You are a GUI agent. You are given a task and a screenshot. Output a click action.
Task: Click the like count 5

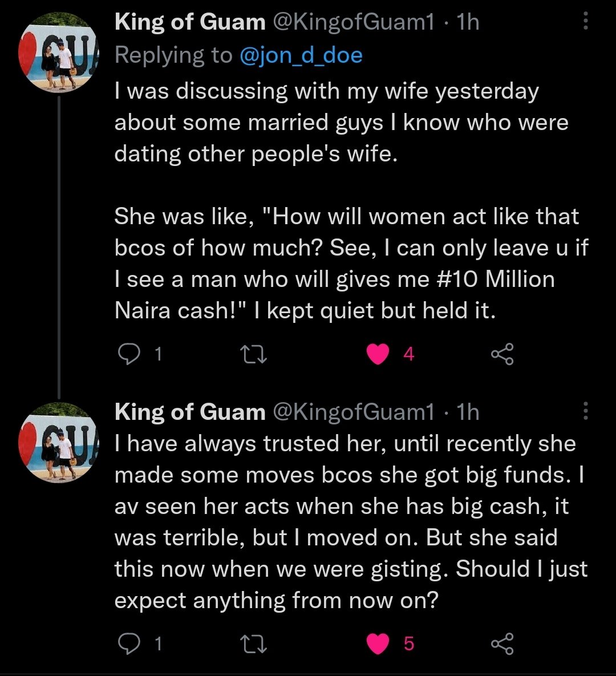(408, 644)
